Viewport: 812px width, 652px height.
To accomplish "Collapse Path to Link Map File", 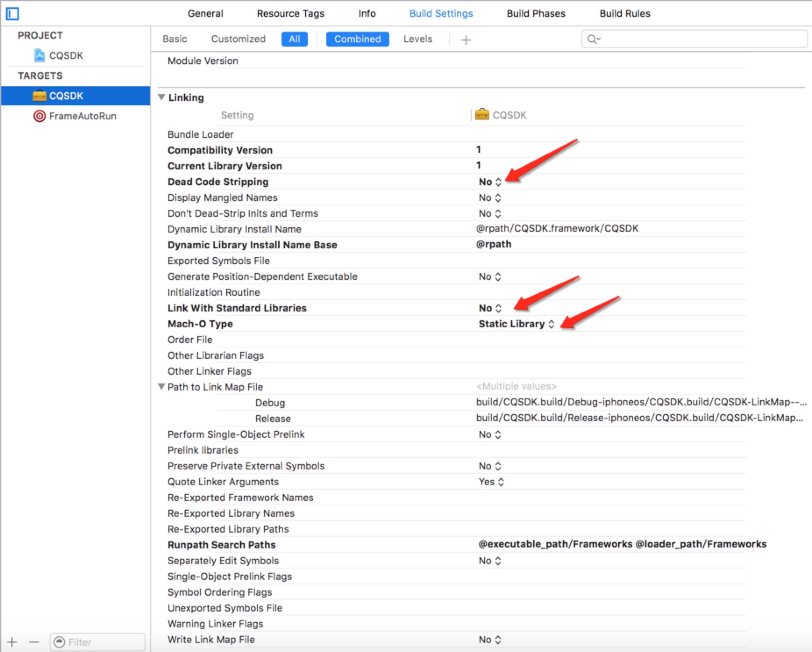I will (161, 387).
